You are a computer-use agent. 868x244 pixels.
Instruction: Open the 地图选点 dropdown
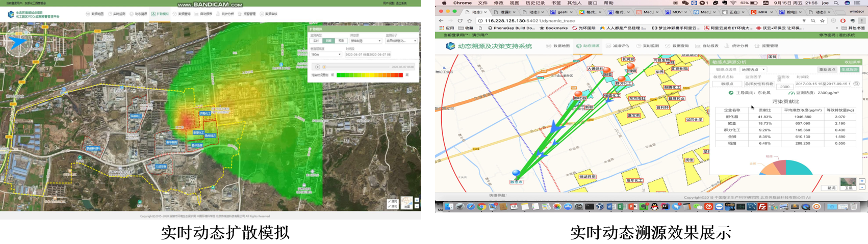(x=753, y=69)
